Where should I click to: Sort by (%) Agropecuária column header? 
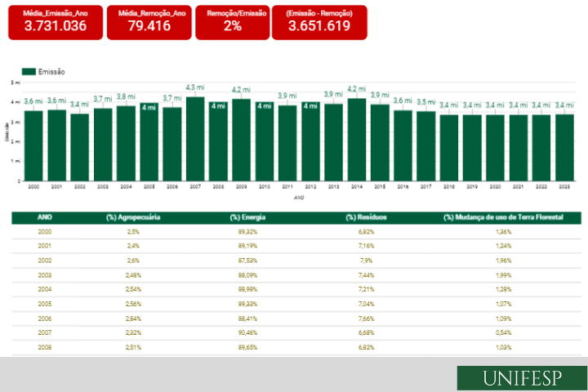pos(127,218)
